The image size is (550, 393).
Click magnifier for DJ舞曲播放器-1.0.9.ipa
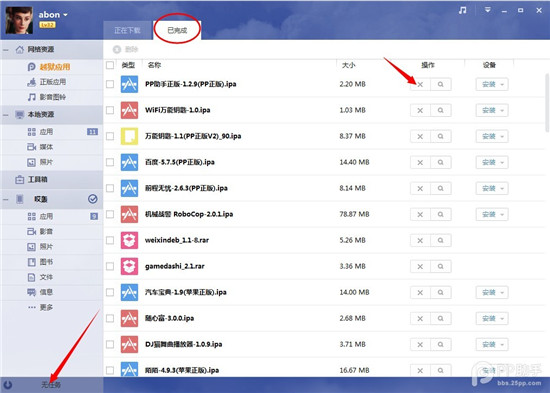(441, 345)
